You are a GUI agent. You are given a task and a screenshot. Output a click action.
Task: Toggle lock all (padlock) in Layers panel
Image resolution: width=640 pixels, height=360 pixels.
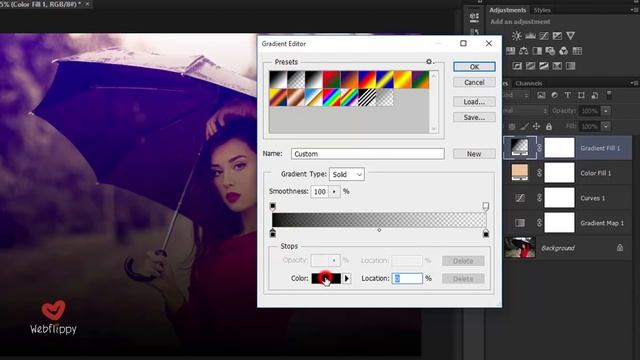[549, 127]
